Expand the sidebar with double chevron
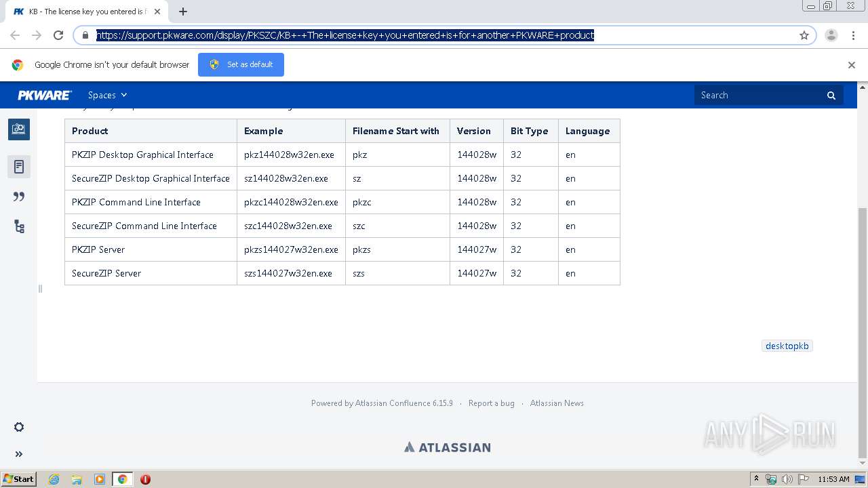This screenshot has height=488, width=868. pyautogui.click(x=19, y=454)
